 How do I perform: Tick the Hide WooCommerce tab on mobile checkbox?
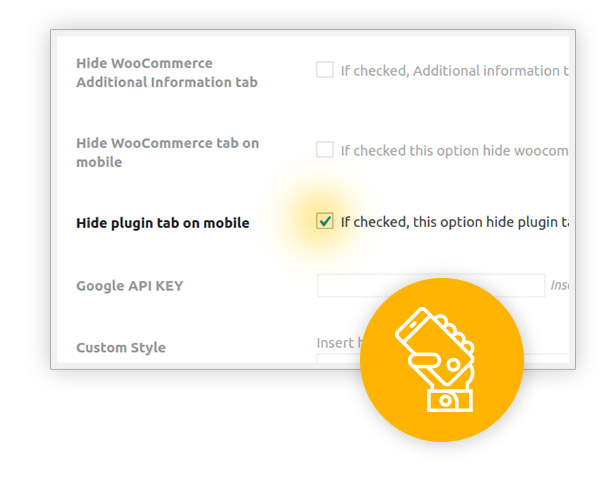click(x=324, y=149)
